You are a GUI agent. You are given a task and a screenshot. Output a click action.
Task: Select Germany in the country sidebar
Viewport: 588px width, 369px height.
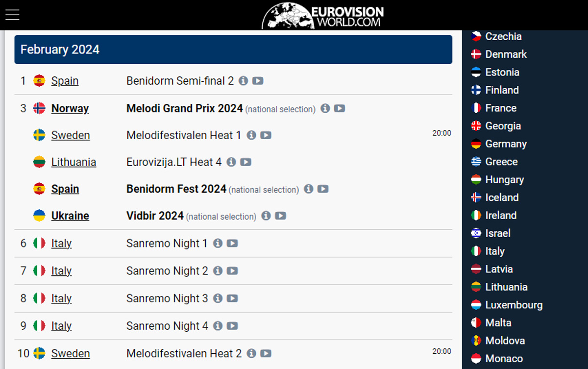(506, 144)
